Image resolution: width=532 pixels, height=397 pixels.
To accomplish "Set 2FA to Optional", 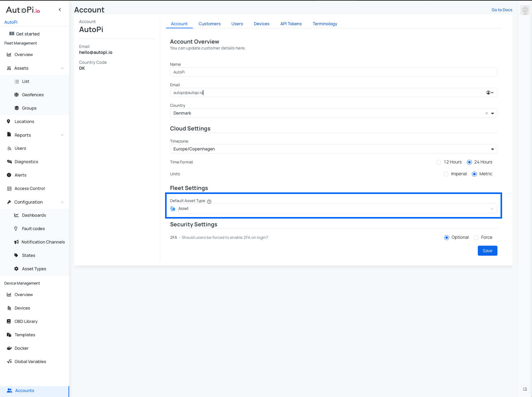I will tap(447, 238).
